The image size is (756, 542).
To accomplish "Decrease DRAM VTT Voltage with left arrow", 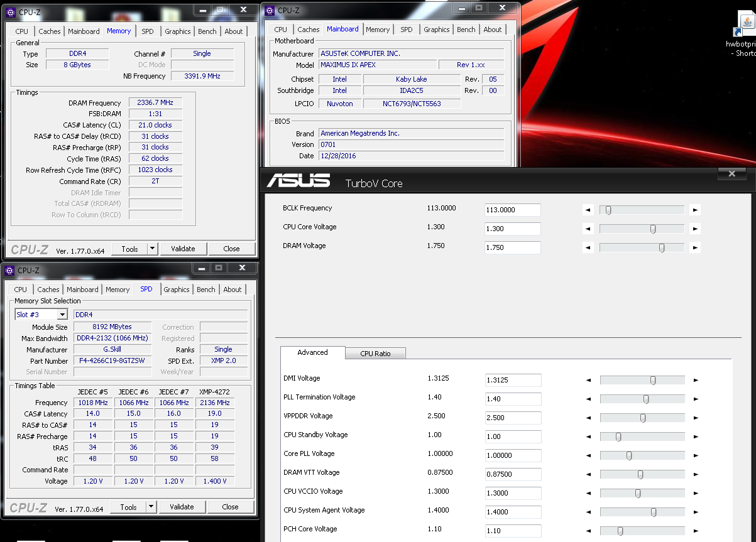I will click(x=589, y=474).
